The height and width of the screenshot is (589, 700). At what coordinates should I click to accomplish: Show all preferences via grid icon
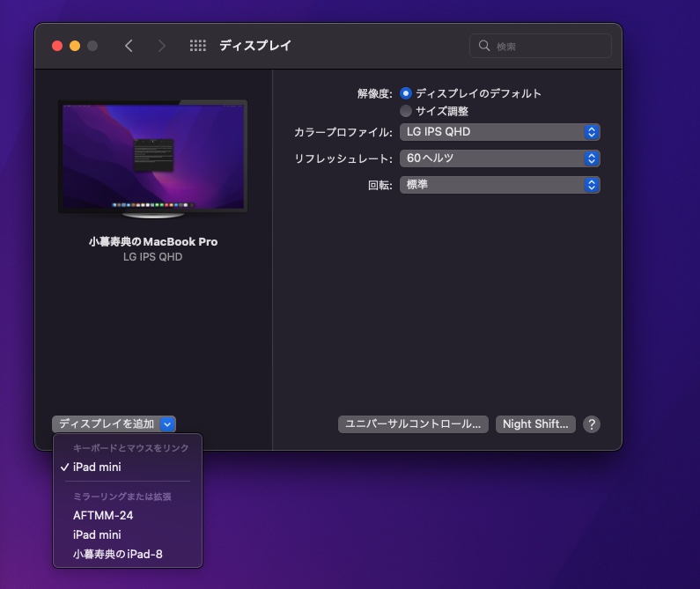tap(198, 46)
